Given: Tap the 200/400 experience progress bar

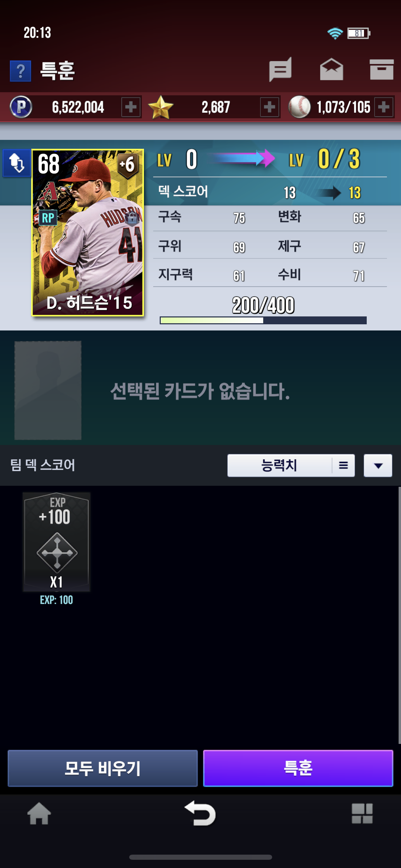Looking at the screenshot, I should [x=263, y=320].
